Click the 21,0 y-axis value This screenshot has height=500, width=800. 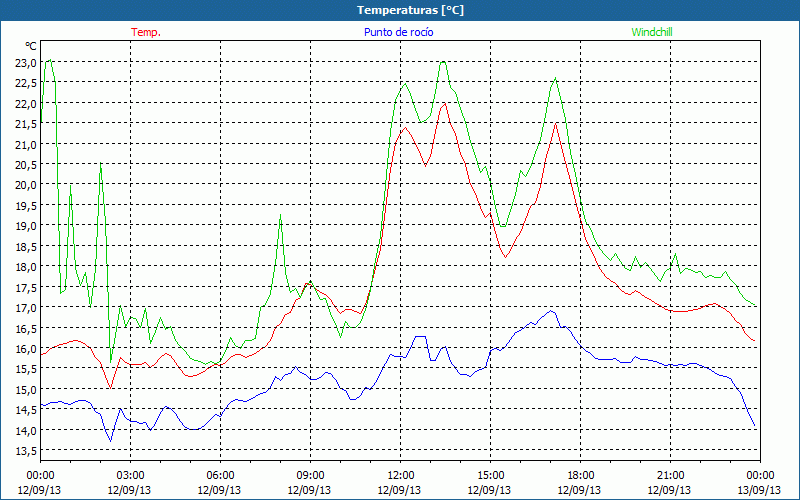28,144
